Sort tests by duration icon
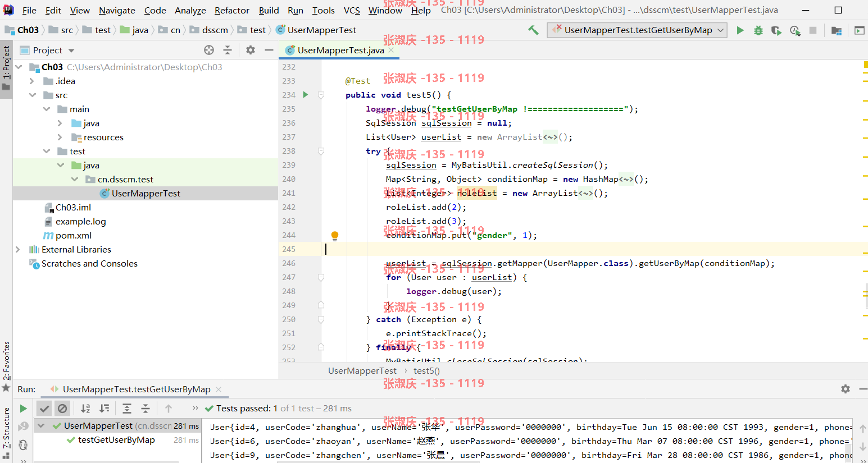Screen dimensions: 868x463 pyautogui.click(x=104, y=409)
